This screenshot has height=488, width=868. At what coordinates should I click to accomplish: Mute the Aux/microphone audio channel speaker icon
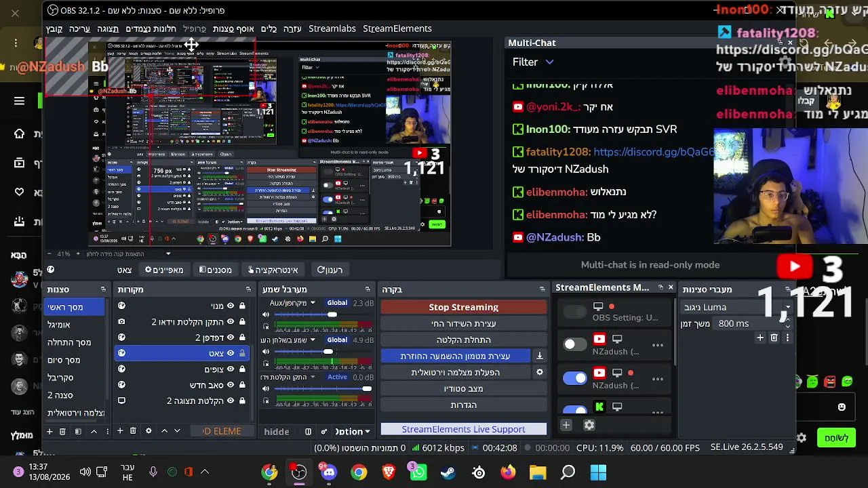(266, 314)
